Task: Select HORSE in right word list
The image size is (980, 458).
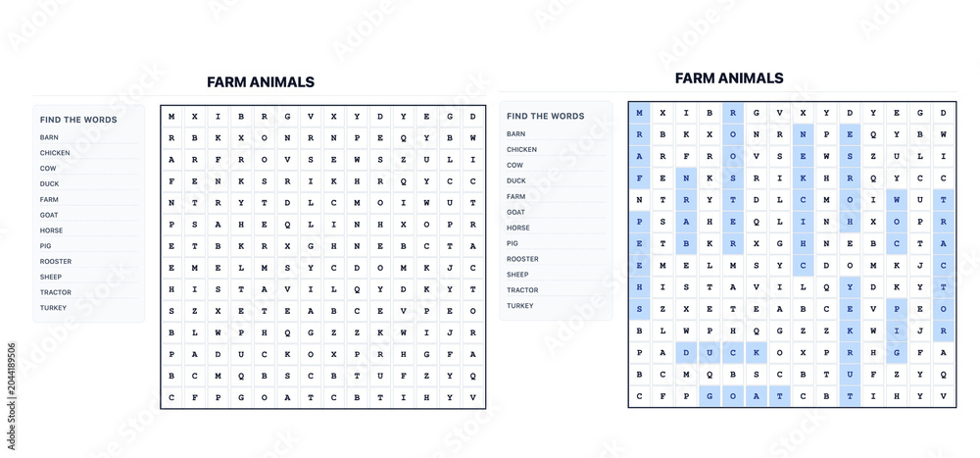Action: (518, 228)
